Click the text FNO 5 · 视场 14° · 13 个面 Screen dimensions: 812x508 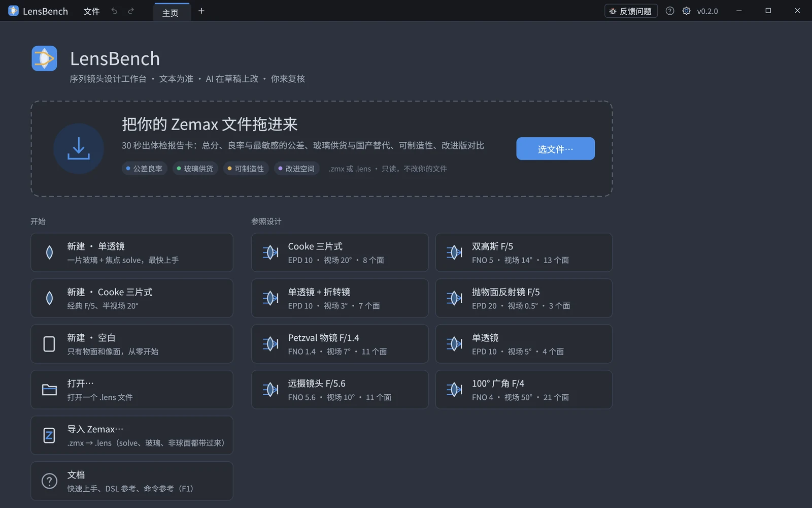click(520, 260)
